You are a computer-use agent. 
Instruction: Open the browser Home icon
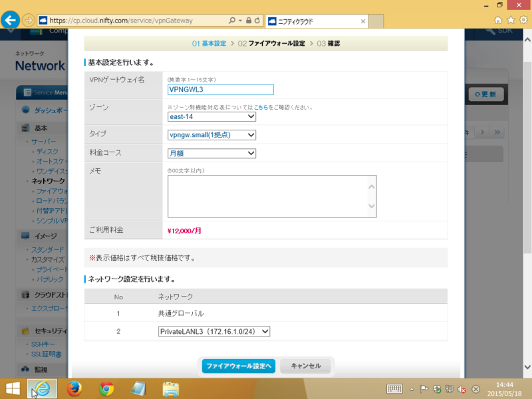pyautogui.click(x=498, y=21)
